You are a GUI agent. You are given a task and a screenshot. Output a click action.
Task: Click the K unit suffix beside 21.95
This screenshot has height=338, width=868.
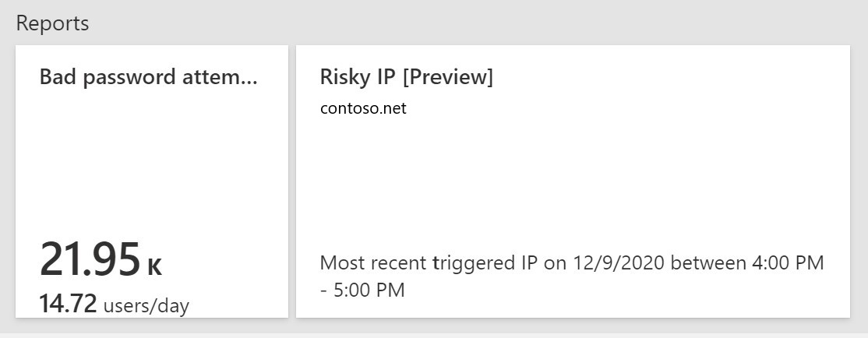pos(154,267)
